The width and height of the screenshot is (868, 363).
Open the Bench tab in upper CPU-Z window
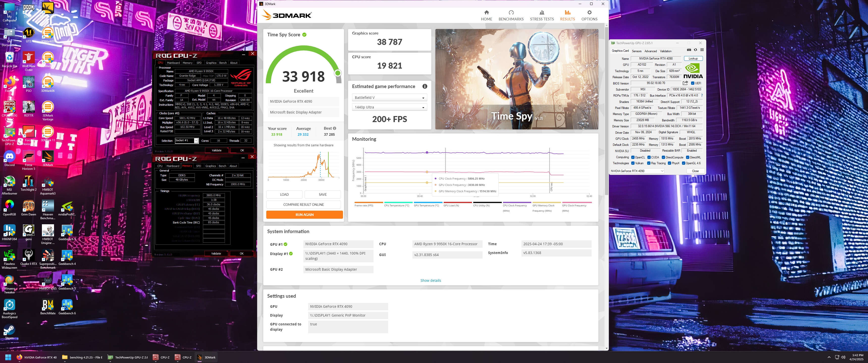[x=223, y=63]
